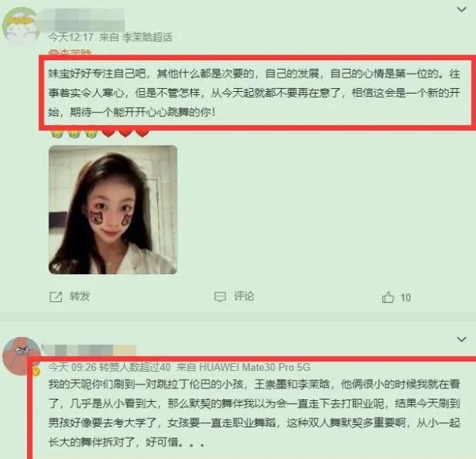Open the first poster's totoro avatar

(x=21, y=27)
